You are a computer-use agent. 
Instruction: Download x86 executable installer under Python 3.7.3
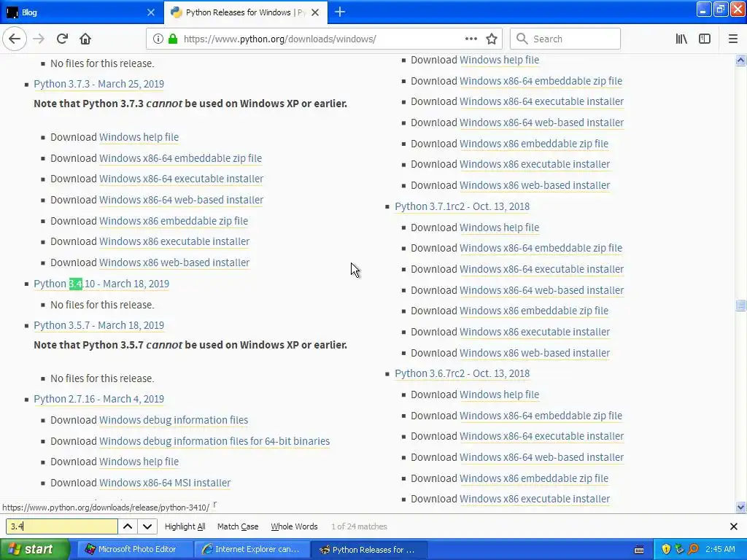pyautogui.click(x=174, y=241)
